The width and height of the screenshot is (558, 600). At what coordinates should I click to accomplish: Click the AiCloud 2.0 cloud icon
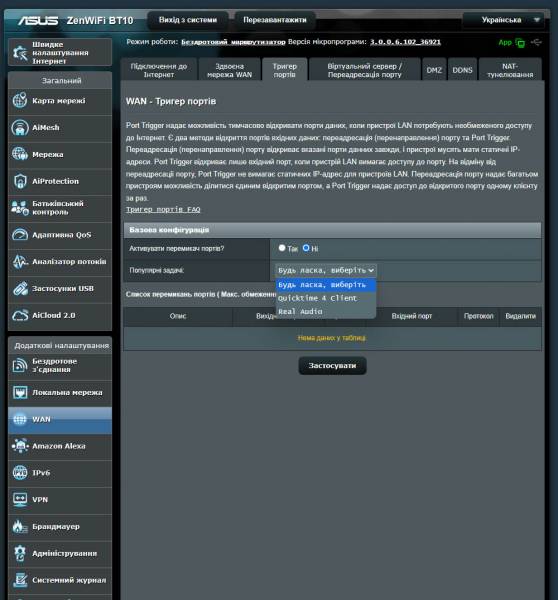(20, 315)
